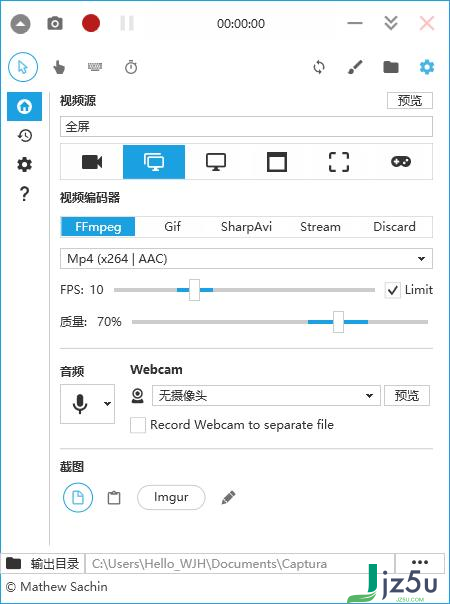
Task: Toggle screenshot to clipboard icon
Action: point(114,497)
